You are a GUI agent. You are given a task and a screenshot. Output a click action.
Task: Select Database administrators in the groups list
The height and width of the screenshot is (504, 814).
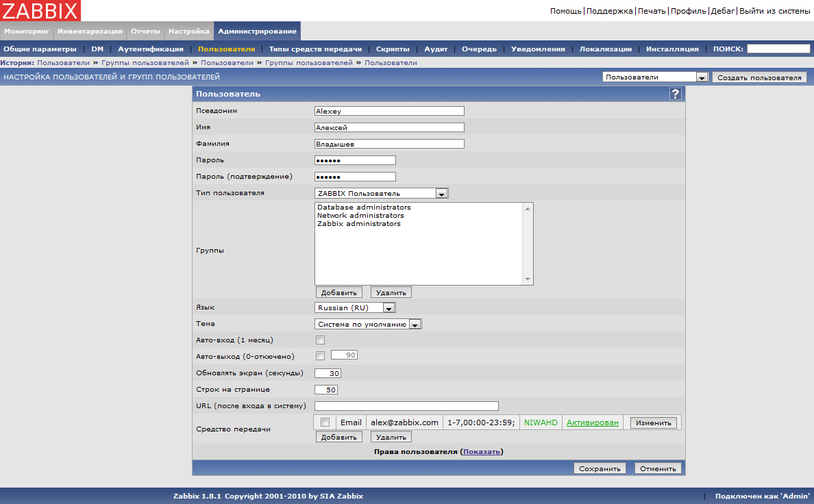click(x=364, y=207)
